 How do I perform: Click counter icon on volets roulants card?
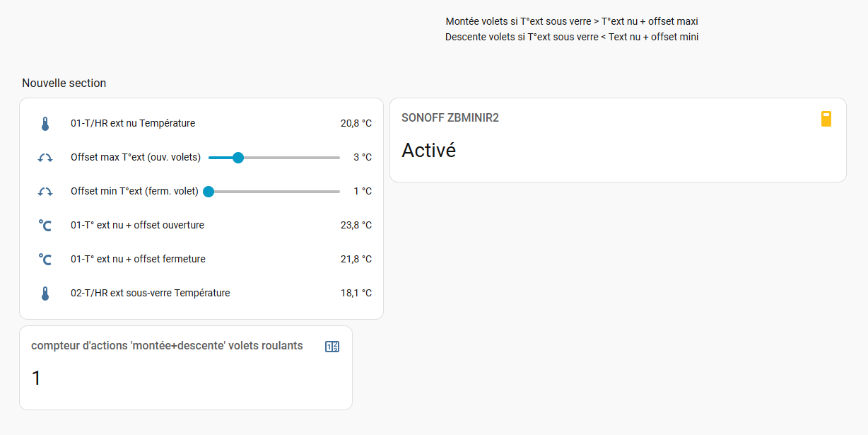pyautogui.click(x=332, y=347)
